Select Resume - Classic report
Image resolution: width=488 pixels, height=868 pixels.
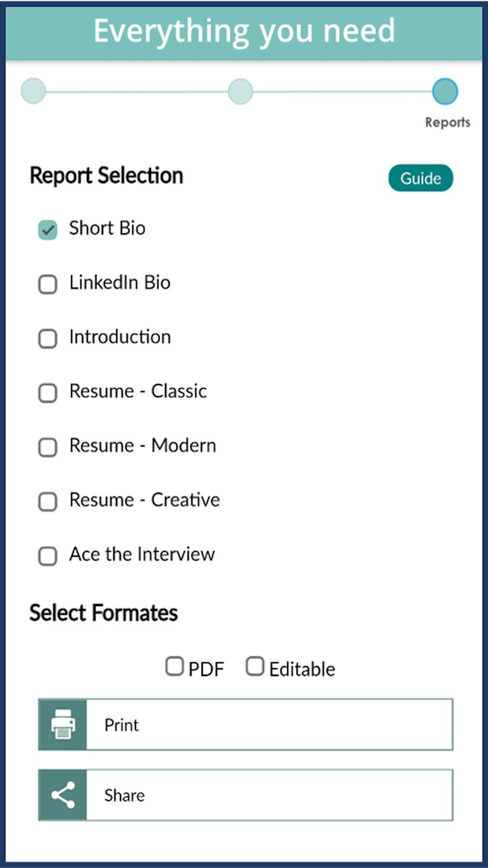[x=47, y=393]
